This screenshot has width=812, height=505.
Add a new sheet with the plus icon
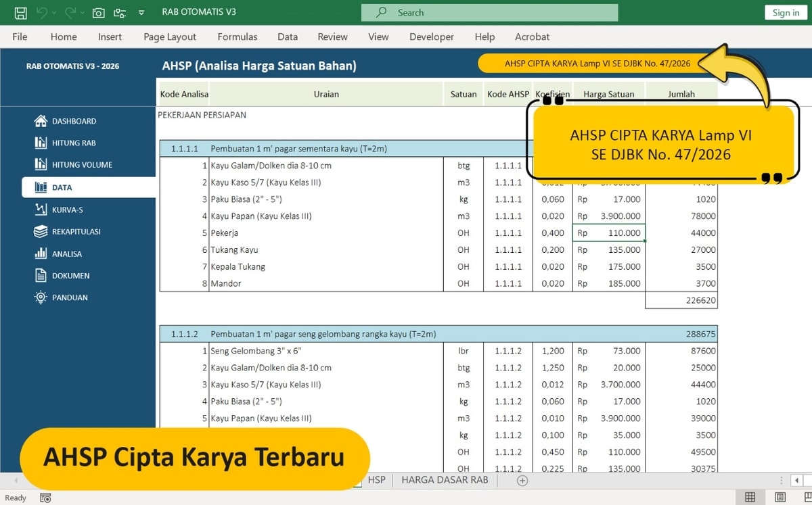522,480
